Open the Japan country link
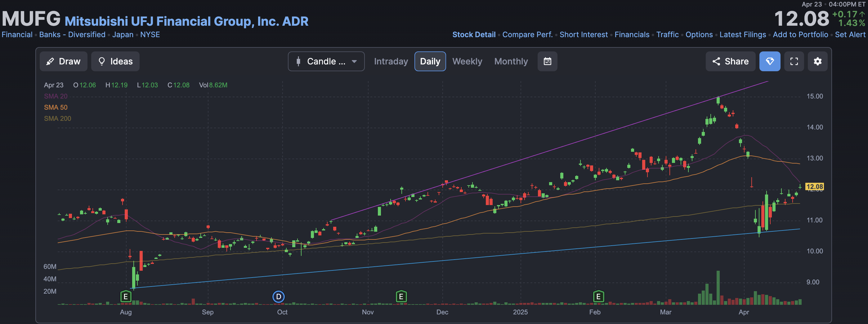The image size is (868, 324). point(123,35)
